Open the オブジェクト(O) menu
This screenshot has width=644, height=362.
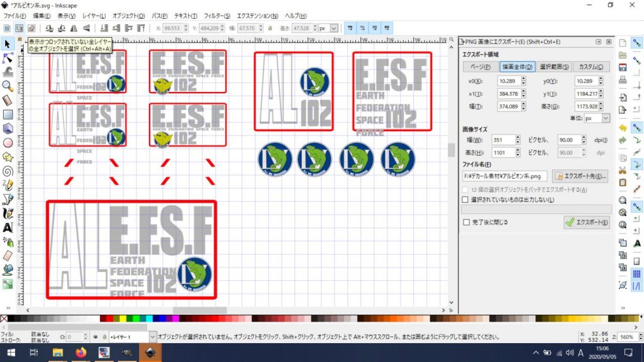128,16
